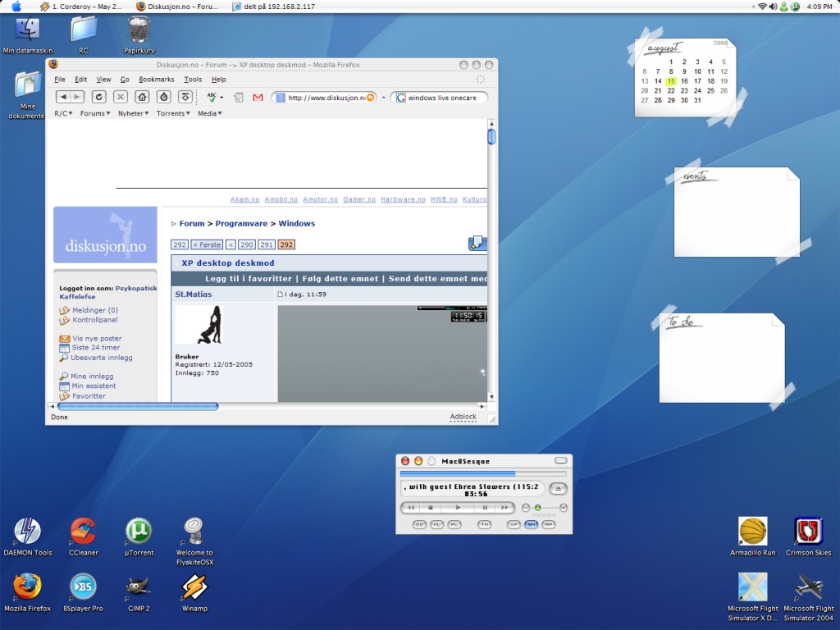Viewport: 840px width, 630px height.
Task: Click the volume speaker icon in menu bar
Action: [x=773, y=7]
